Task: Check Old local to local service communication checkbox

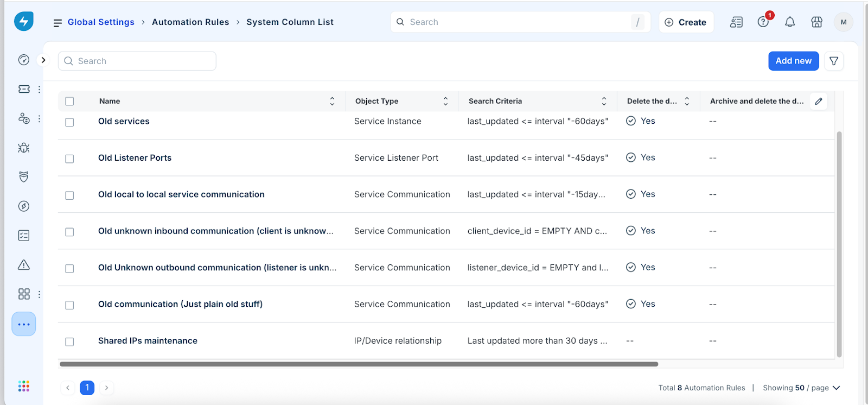Action: pyautogui.click(x=69, y=195)
